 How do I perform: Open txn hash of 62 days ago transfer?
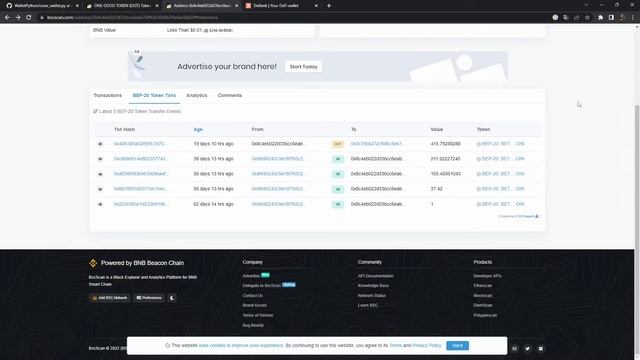pos(141,204)
